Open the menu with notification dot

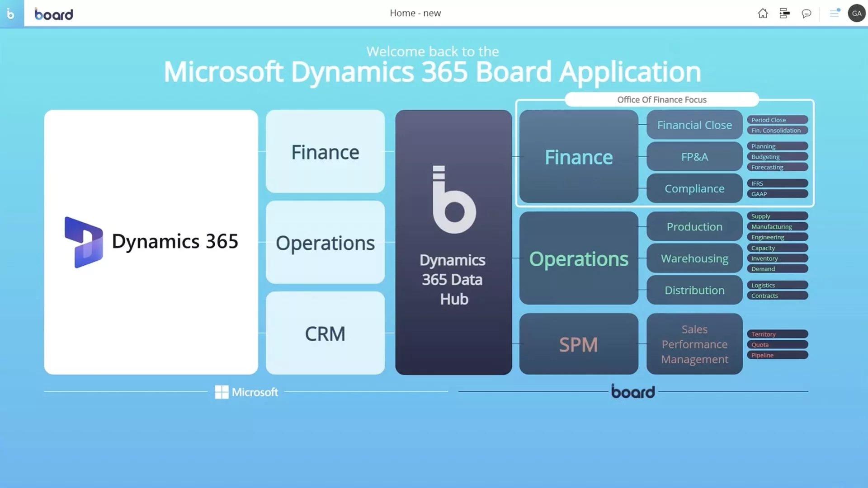pyautogui.click(x=835, y=13)
